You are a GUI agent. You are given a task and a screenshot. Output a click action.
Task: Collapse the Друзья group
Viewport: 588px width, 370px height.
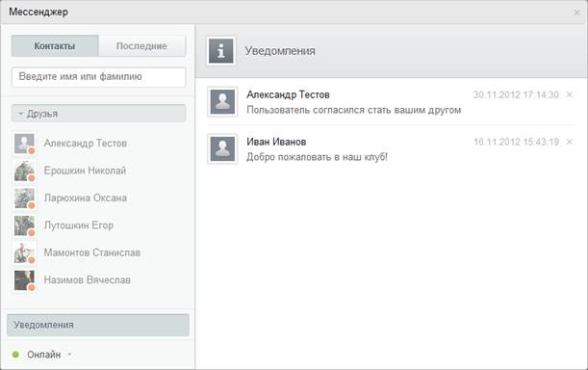pyautogui.click(x=98, y=114)
